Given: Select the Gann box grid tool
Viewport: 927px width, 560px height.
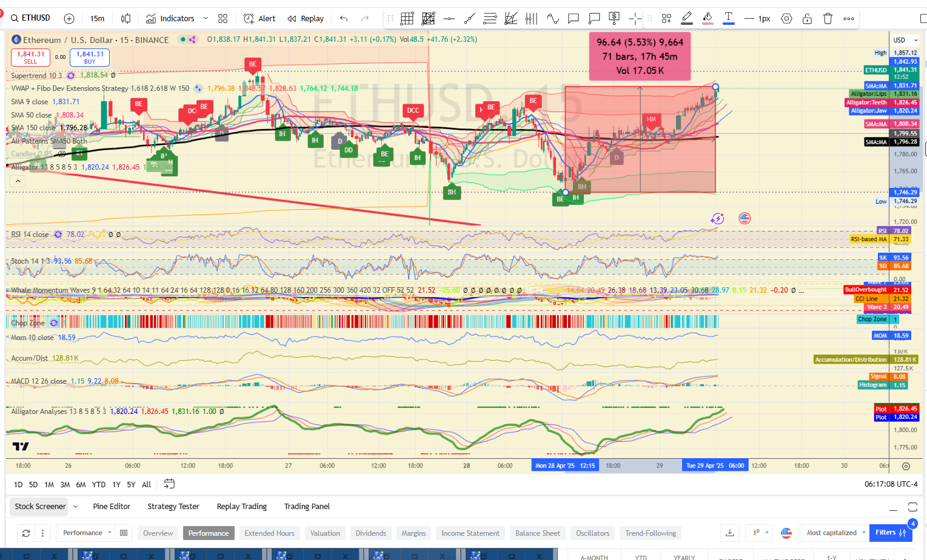Looking at the screenshot, I should [x=407, y=19].
